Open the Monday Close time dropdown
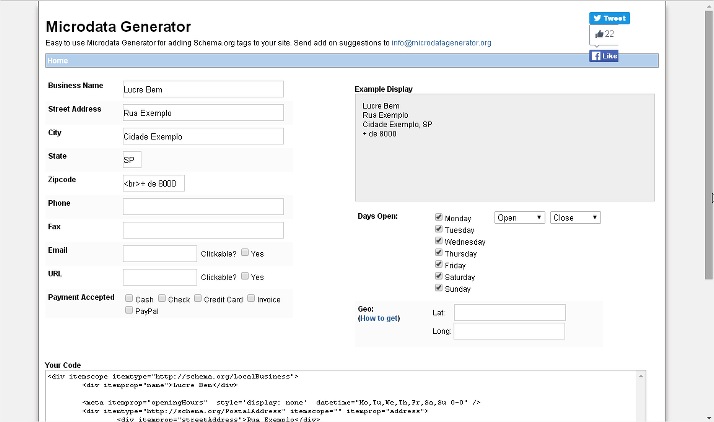Viewport: 714px width, 422px height. [x=575, y=218]
